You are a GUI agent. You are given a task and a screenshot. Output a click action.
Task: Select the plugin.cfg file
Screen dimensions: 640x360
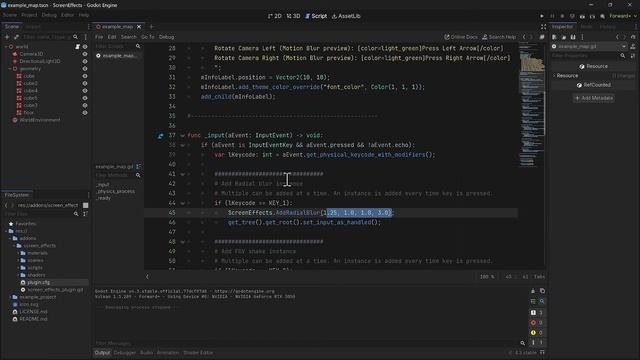coord(38,282)
